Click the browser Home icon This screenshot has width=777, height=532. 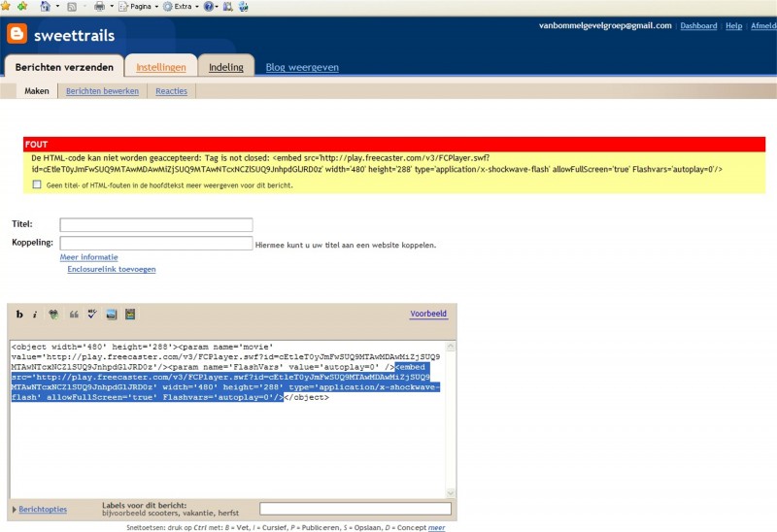pyautogui.click(x=45, y=6)
